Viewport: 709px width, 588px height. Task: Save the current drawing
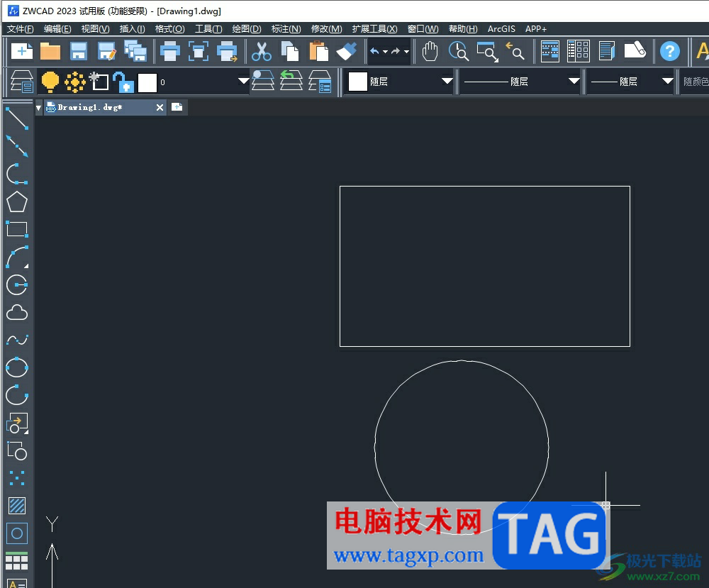[x=79, y=51]
